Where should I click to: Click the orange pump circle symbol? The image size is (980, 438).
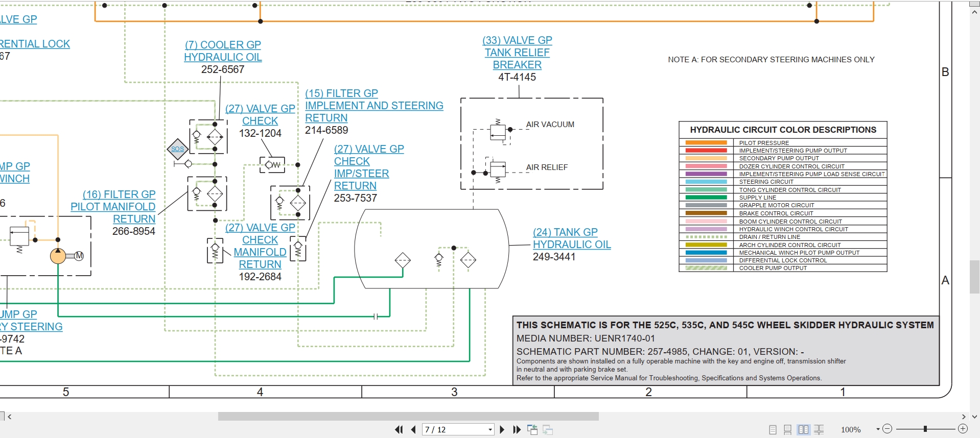click(x=58, y=256)
